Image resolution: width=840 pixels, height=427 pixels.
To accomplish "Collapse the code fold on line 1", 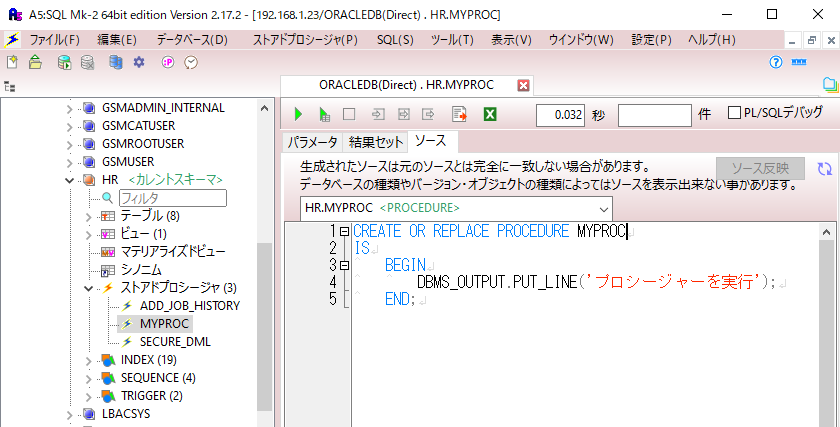I will click(344, 231).
